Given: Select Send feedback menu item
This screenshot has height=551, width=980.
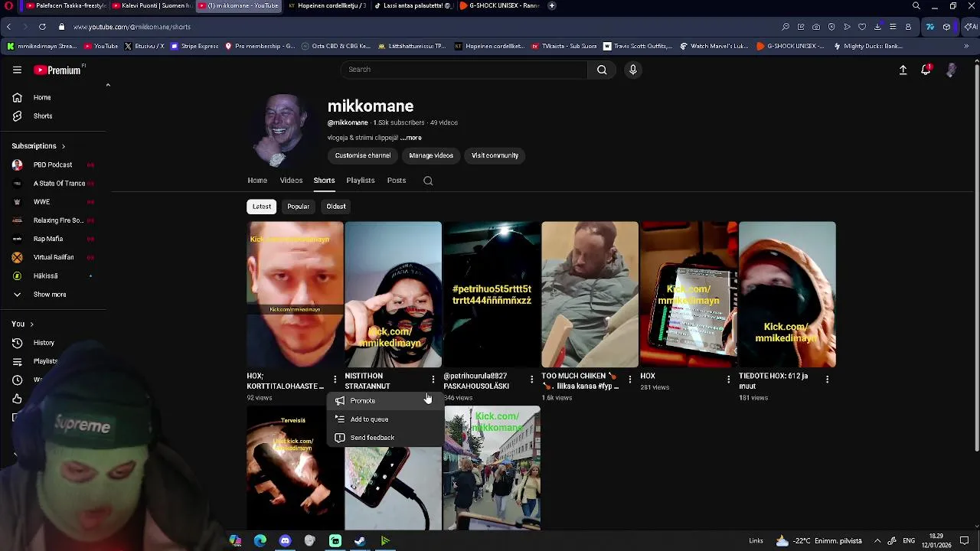Looking at the screenshot, I should [385, 438].
